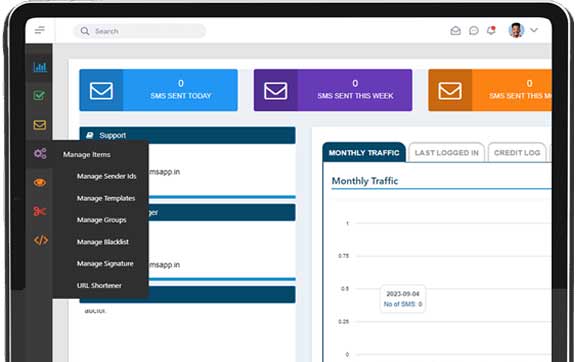Click envelope icon on SMS Sent This Week card
Screen dimensions: 577x362
click(x=276, y=91)
